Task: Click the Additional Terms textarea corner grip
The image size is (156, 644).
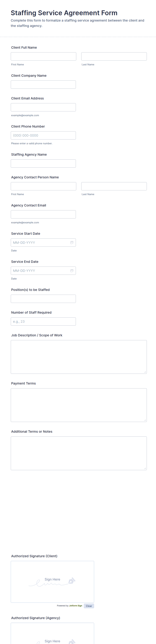Action: [145, 468]
